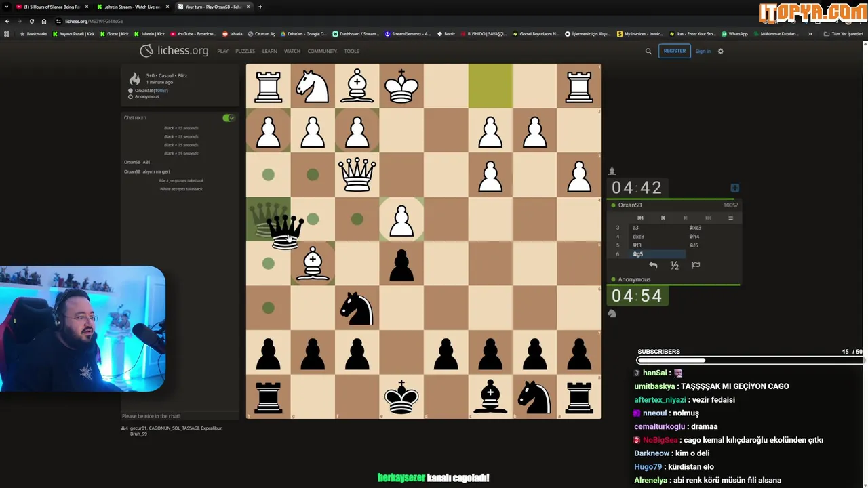Image resolution: width=868 pixels, height=488 pixels.
Task: Click the white queen on the board
Action: point(357,175)
